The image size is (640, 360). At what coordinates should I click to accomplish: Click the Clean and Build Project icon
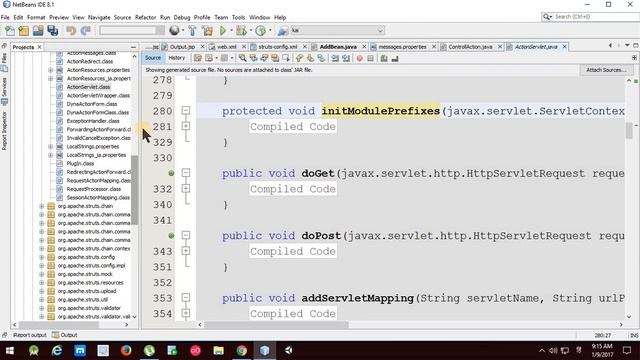(207, 31)
